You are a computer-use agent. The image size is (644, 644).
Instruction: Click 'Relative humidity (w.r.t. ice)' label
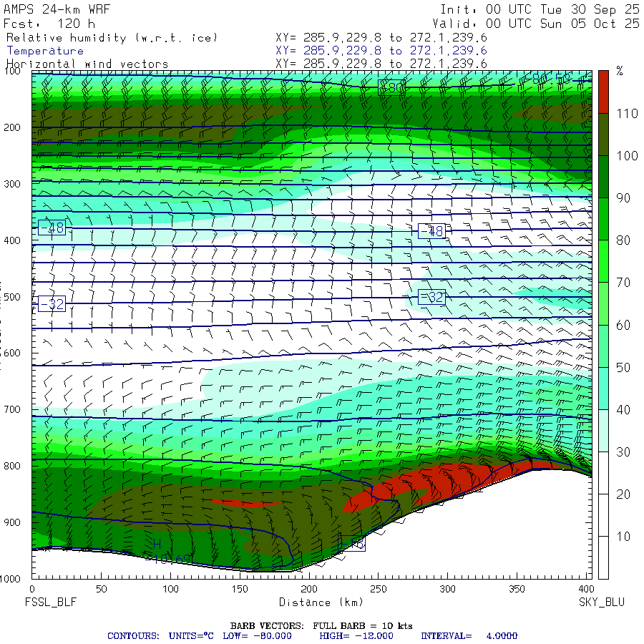pos(112,38)
